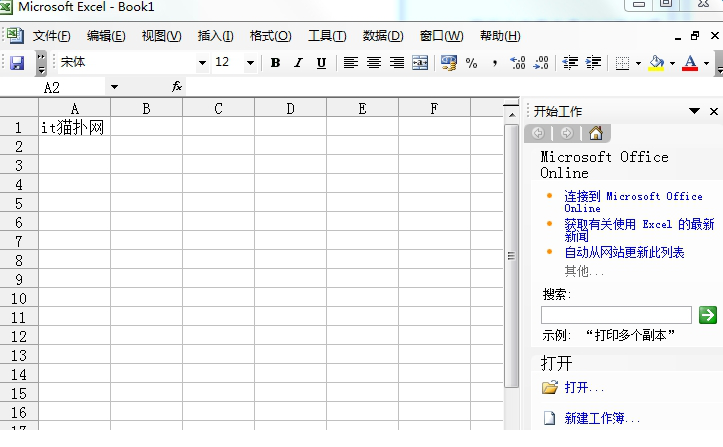Click the Save floppy disk icon

pyautogui.click(x=17, y=63)
